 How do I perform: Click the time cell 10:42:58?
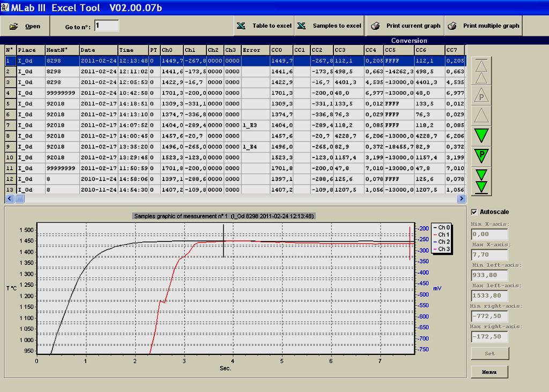(133, 93)
